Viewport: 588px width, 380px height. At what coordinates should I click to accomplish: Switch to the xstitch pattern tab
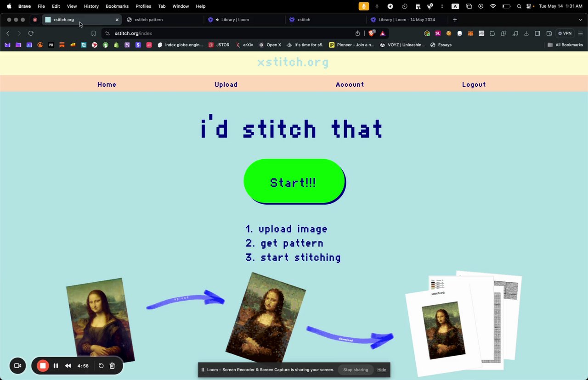[163, 20]
